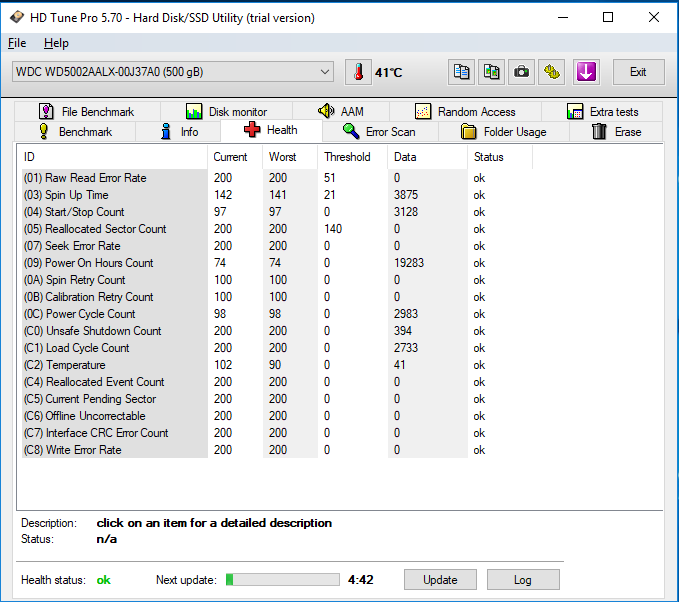Select the (C8) Write Error Rate row
679x602 pixels.
tap(277, 450)
